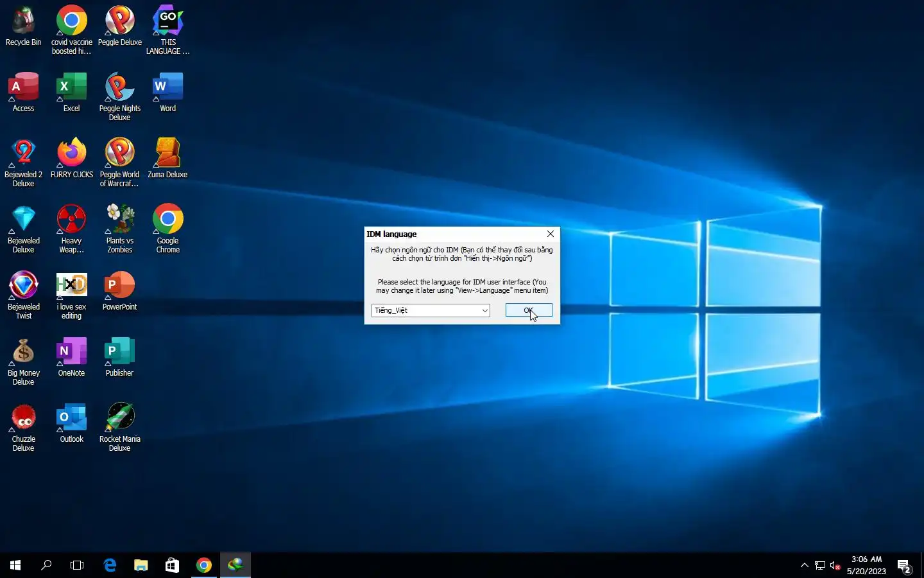Open the notification center icon

[905, 565]
